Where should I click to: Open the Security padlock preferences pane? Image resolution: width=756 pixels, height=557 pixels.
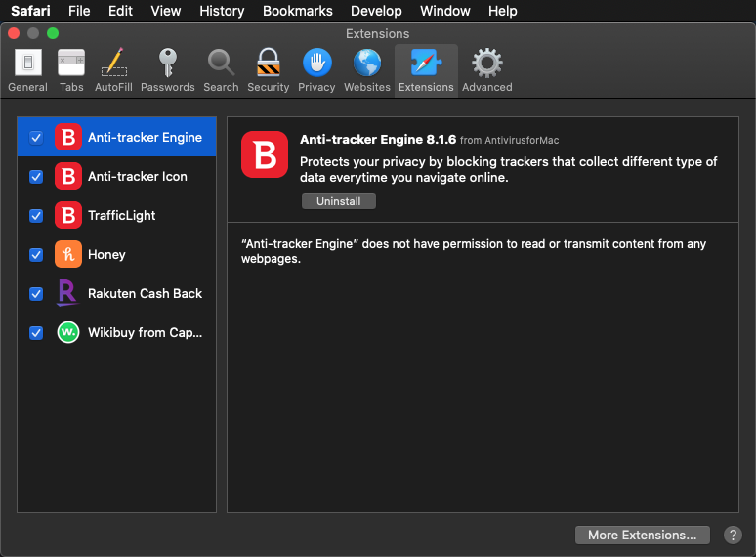pyautogui.click(x=268, y=70)
